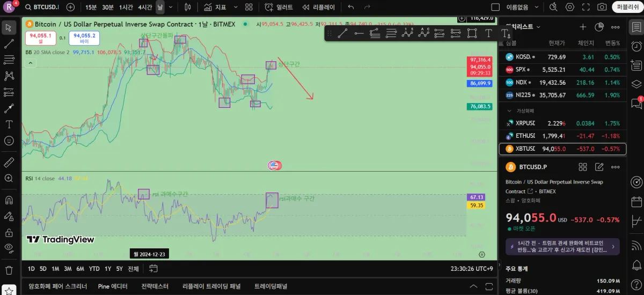Screen dimensions: 644x295
Task: Open the BTCUSD symbol search
Action: [42, 7]
